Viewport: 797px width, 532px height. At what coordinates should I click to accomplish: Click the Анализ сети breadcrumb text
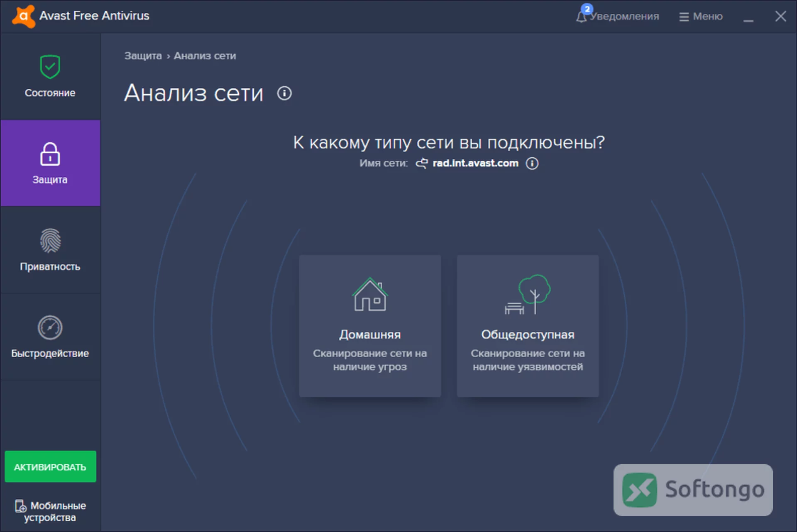point(205,56)
